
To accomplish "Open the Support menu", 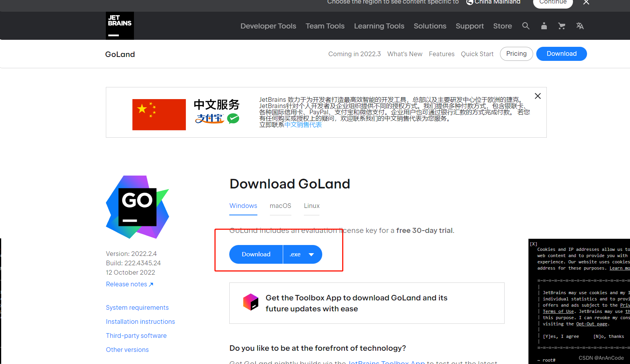I will (470, 26).
